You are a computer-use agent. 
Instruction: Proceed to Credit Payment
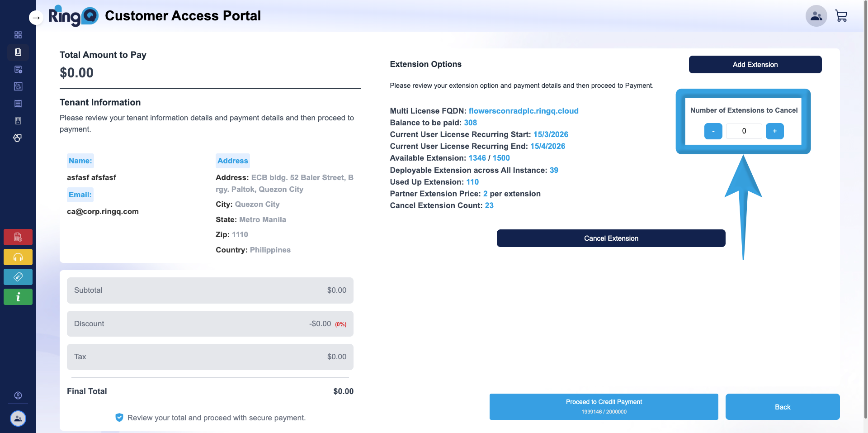point(604,406)
